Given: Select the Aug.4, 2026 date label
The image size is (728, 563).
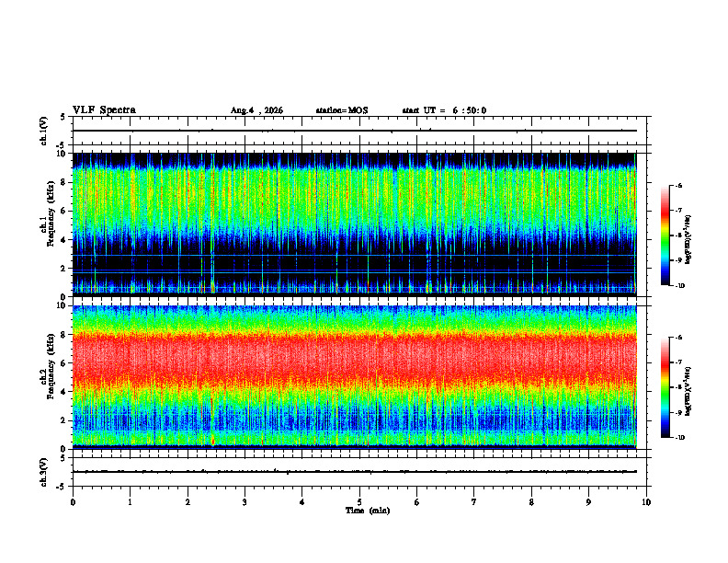Looking at the screenshot, I should pos(256,110).
